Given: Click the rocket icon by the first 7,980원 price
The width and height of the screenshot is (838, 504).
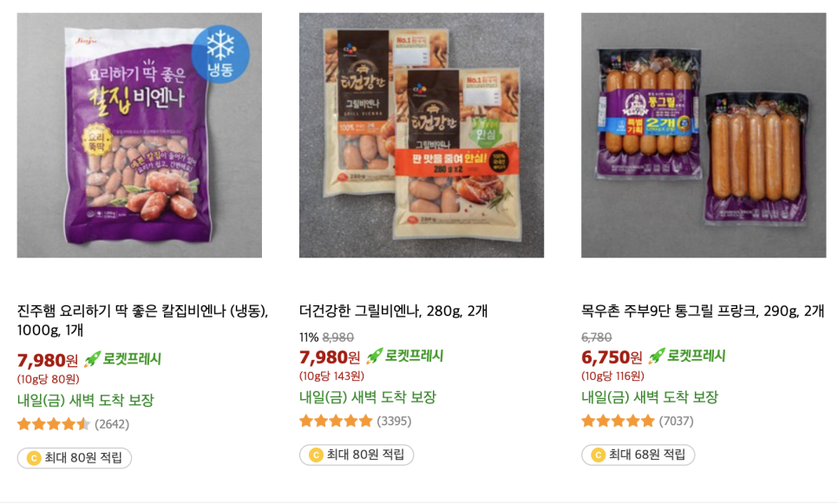Looking at the screenshot, I should [93, 358].
